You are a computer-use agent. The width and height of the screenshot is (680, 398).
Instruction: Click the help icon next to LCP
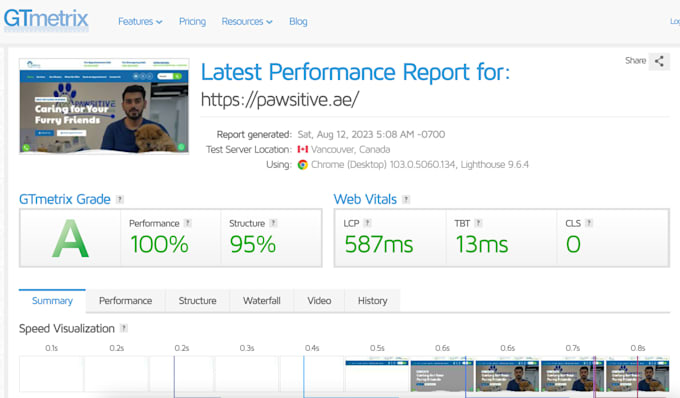(x=367, y=223)
